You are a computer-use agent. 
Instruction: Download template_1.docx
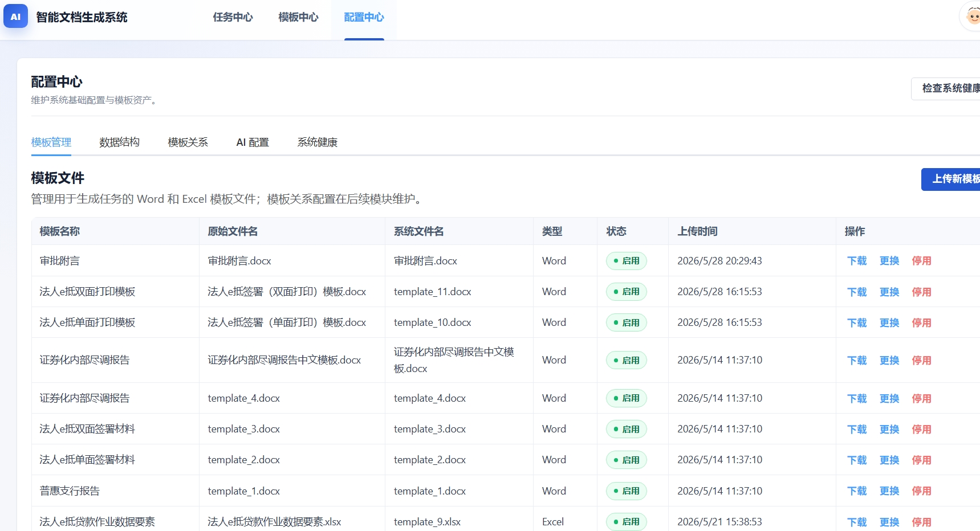coord(857,491)
